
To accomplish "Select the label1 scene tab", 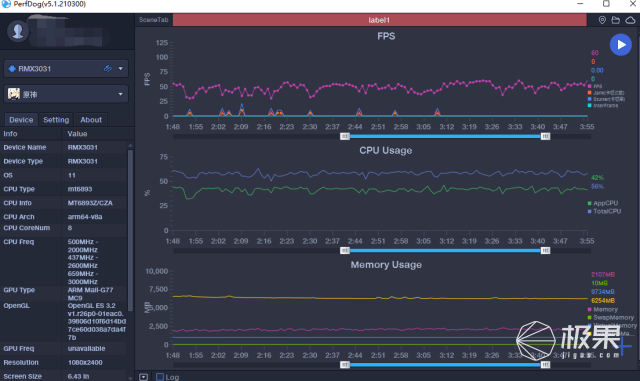I will 380,20.
